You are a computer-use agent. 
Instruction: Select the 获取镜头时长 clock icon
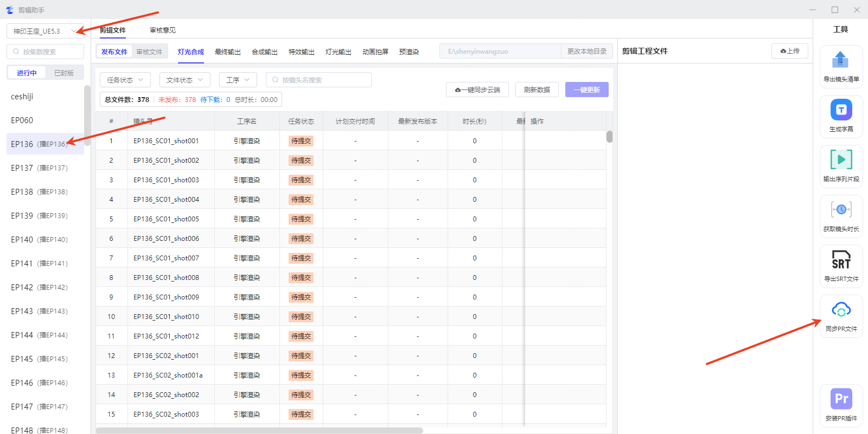coord(841,210)
